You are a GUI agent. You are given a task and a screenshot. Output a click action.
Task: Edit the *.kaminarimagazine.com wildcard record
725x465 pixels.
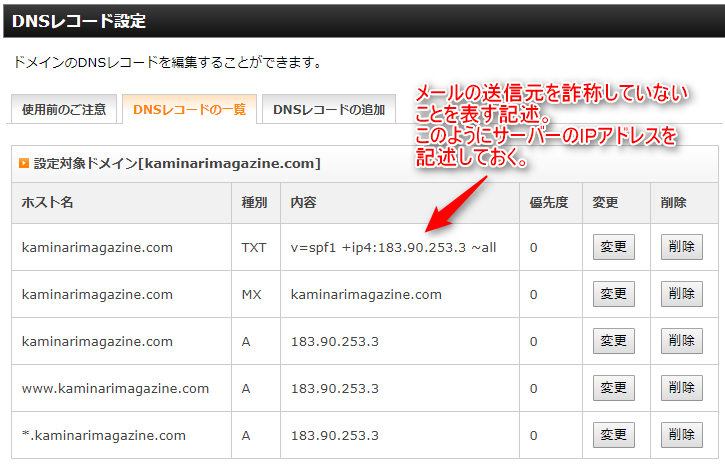pos(613,435)
